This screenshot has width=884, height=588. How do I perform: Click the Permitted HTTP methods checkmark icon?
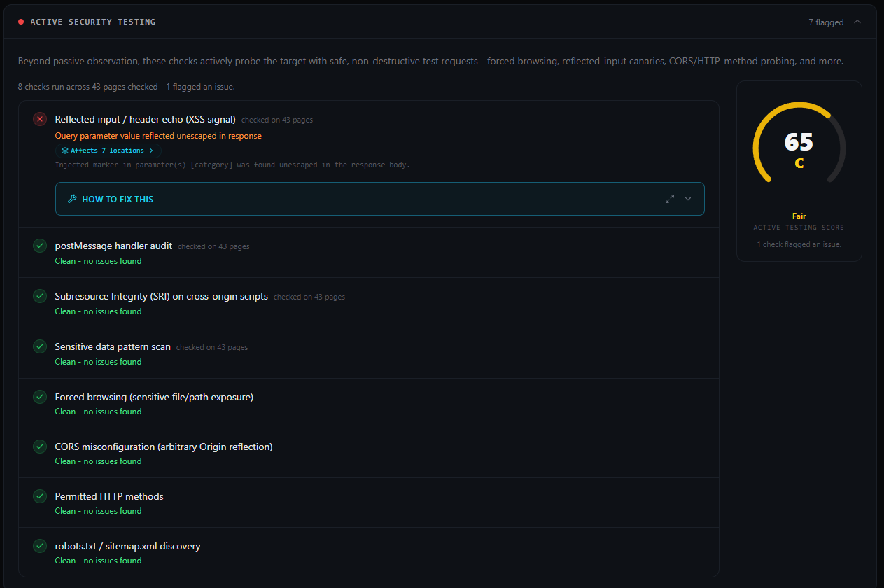(40, 496)
